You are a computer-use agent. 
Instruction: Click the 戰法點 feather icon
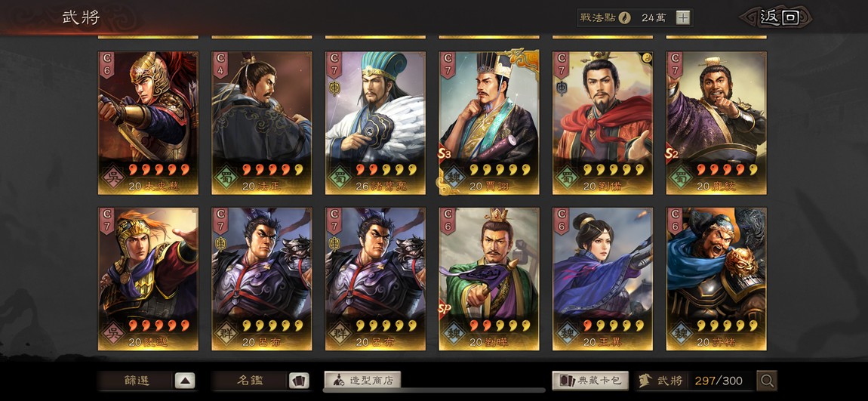click(x=624, y=17)
